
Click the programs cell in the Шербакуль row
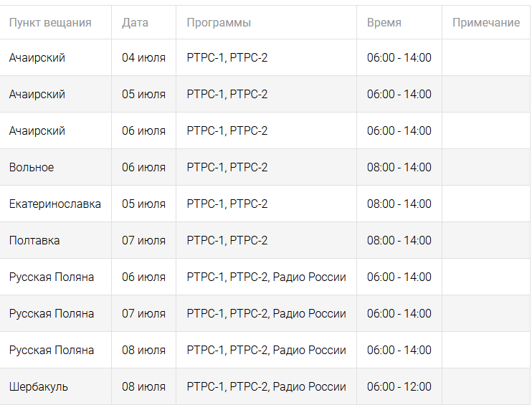click(266, 387)
